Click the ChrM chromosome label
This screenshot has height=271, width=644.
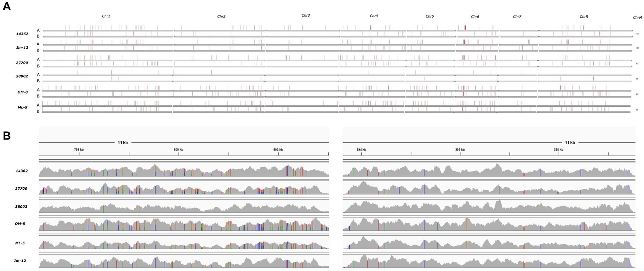tap(637, 18)
